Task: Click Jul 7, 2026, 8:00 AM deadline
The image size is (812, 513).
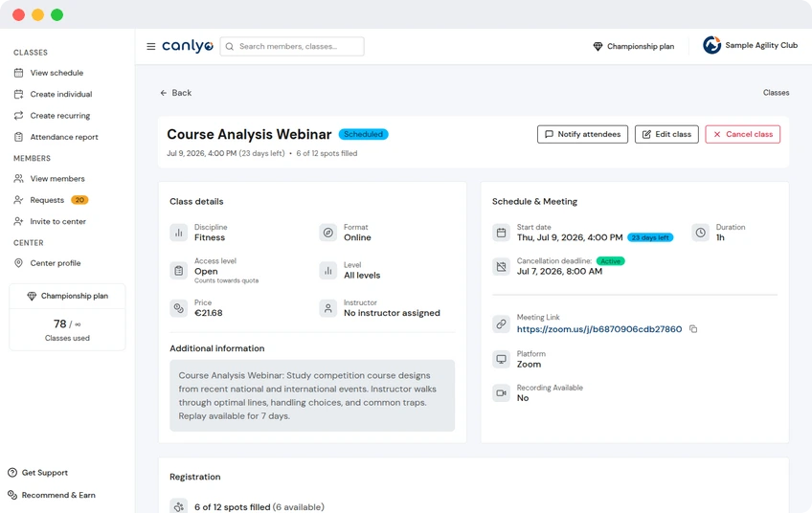Action: pos(559,271)
